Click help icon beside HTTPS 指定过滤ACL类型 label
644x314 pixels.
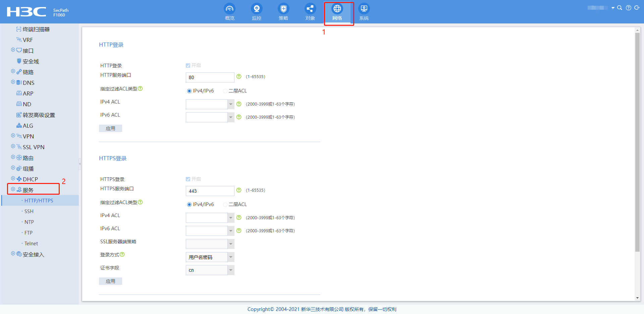pos(140,202)
